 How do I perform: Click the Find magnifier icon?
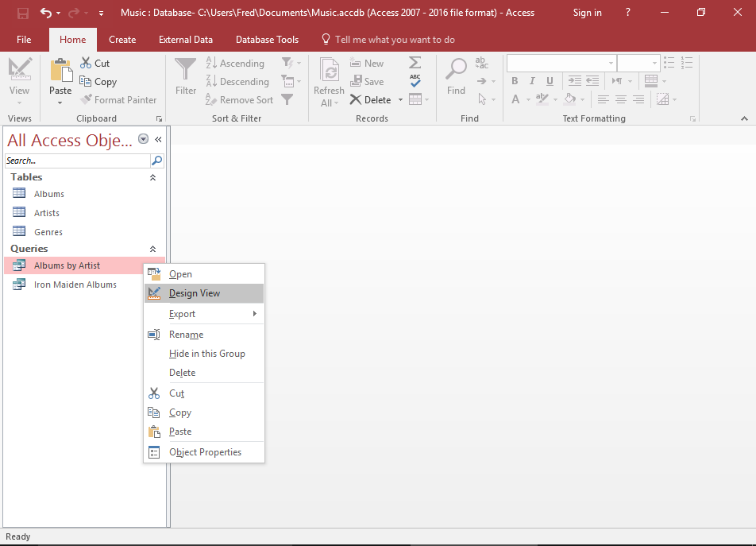click(x=456, y=69)
